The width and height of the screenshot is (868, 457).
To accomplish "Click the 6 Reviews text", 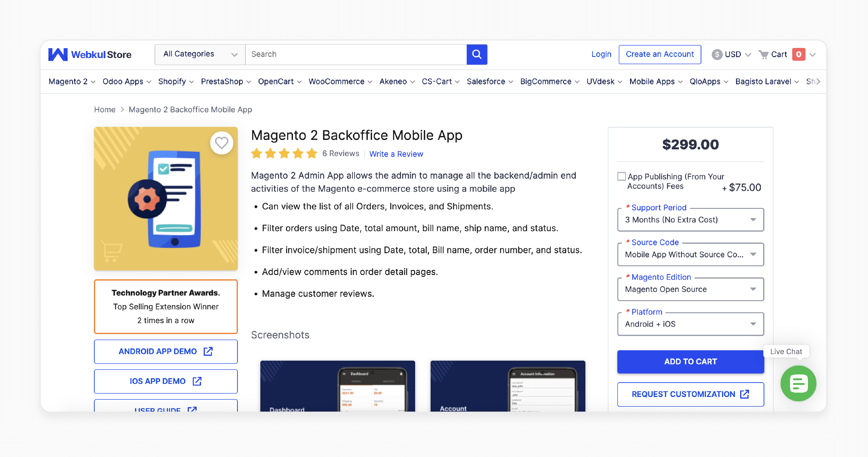I will tap(341, 153).
